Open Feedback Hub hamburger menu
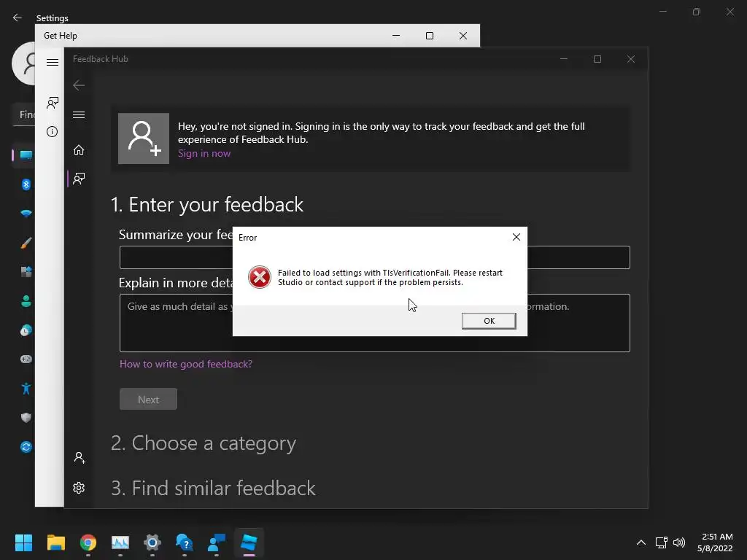 (x=79, y=114)
